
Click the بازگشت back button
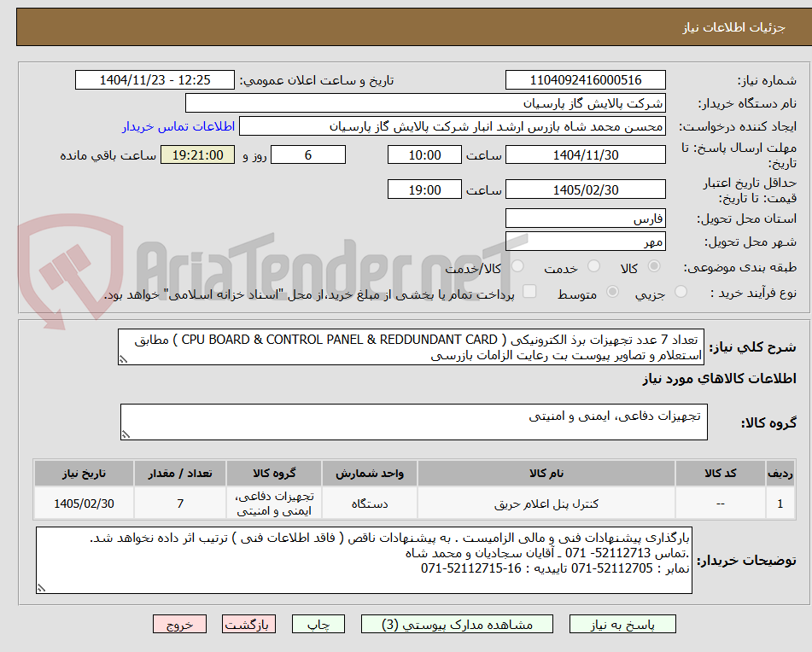click(x=248, y=624)
